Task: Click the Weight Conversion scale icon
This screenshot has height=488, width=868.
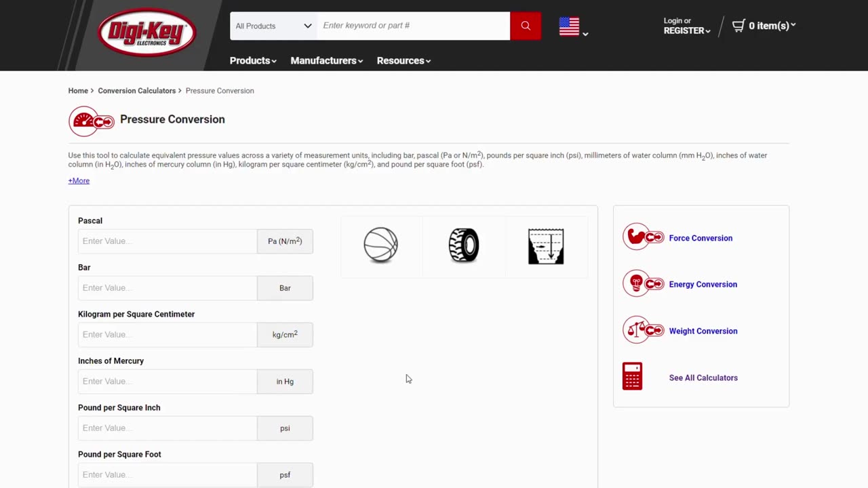Action: (644, 330)
